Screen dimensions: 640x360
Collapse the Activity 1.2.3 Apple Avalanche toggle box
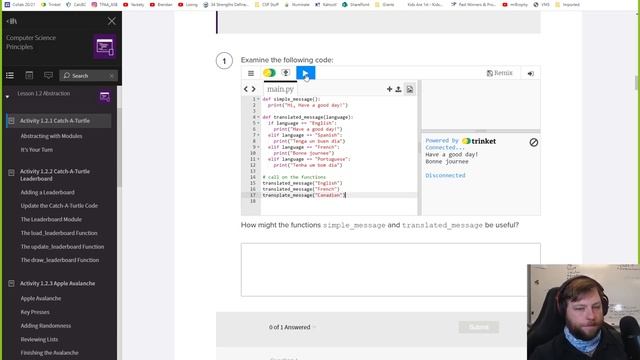coord(11,283)
